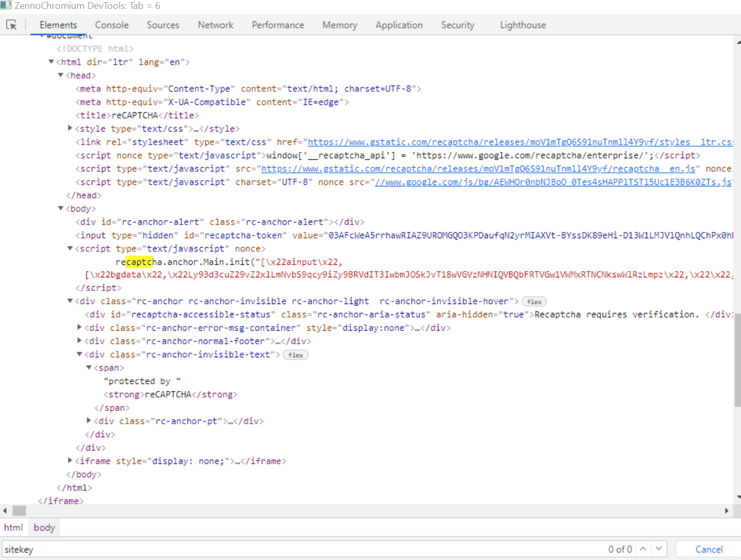Open the www.google.com/js/bg script link

pyautogui.click(x=554, y=182)
